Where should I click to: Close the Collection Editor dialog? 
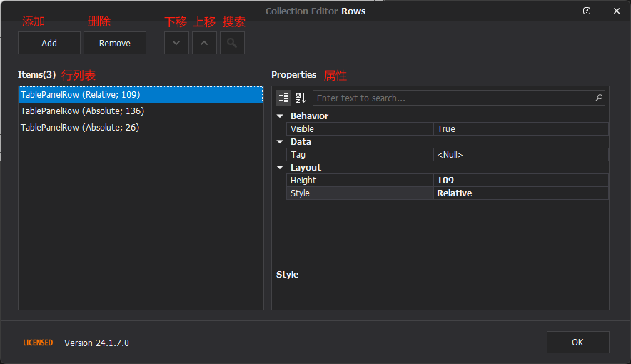coord(617,11)
